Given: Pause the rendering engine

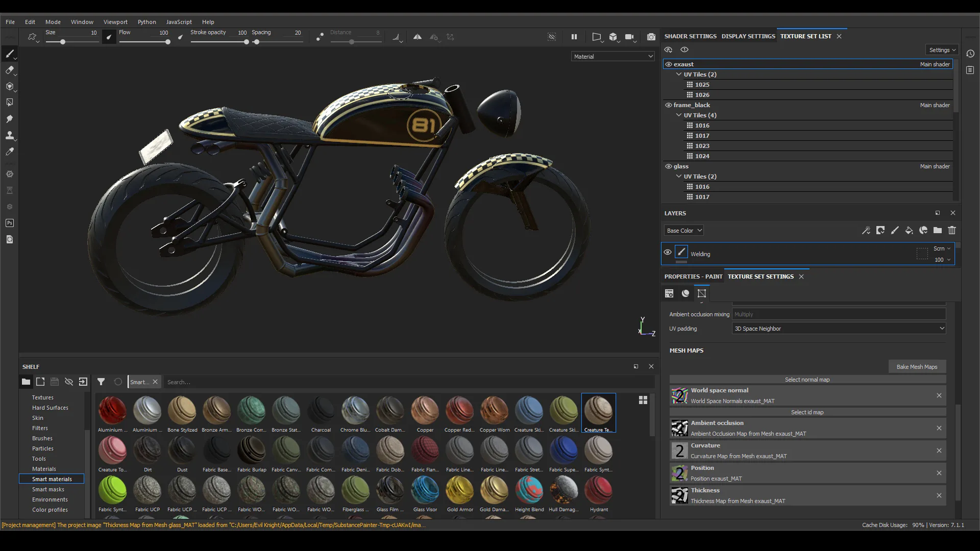Looking at the screenshot, I should [x=574, y=37].
